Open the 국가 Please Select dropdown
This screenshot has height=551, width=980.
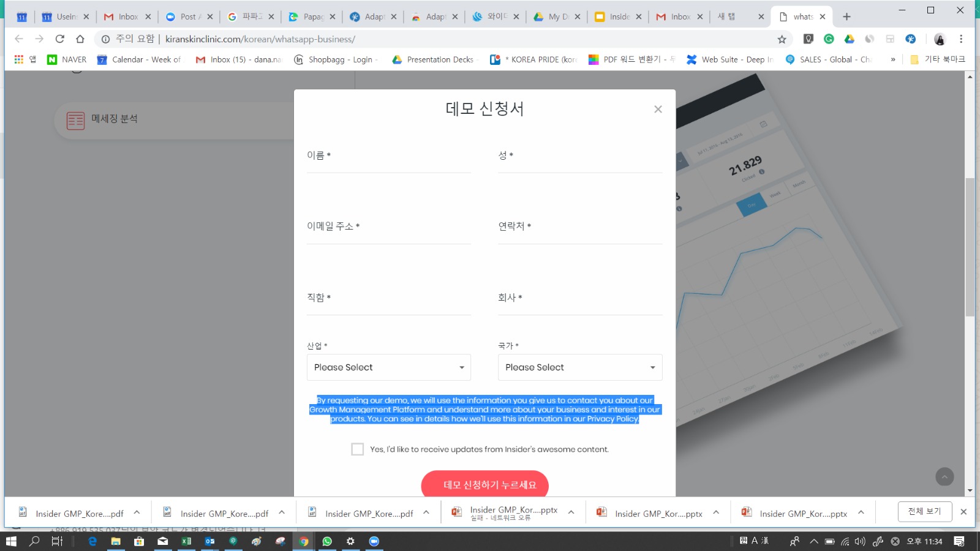coord(580,367)
